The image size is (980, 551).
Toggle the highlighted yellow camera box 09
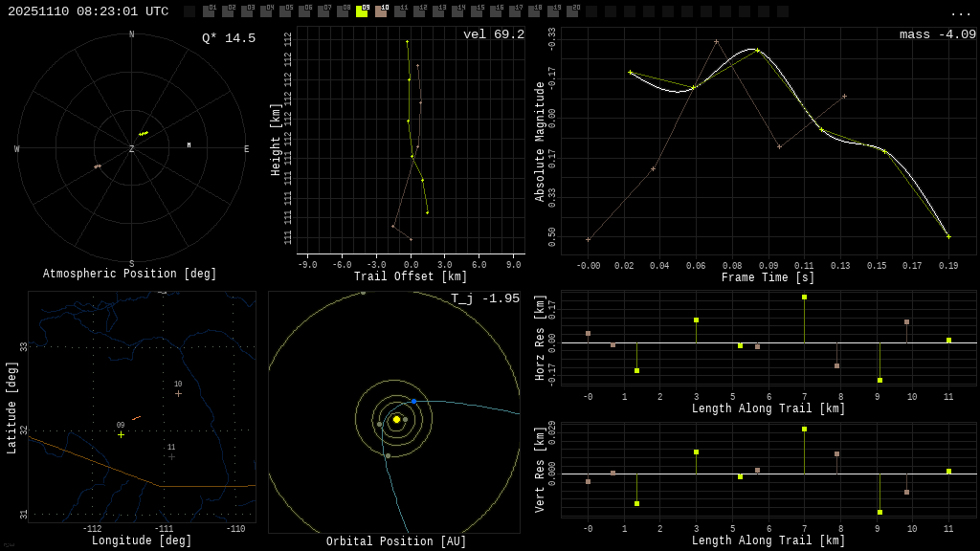pos(362,11)
